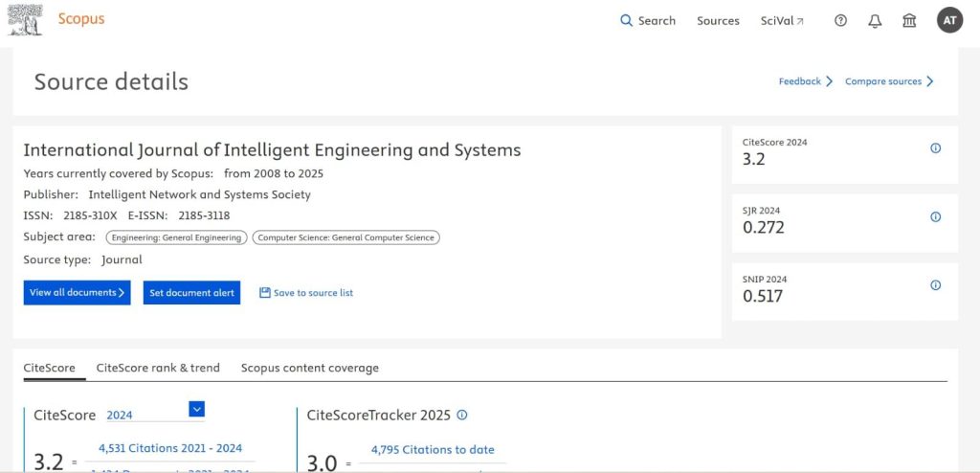Click the coverage years from 2008 to 2025
980x473 pixels.
coord(274,173)
